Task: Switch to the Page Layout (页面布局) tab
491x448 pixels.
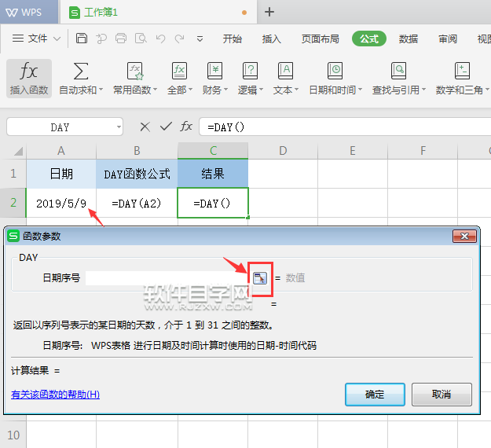Action: coord(320,39)
